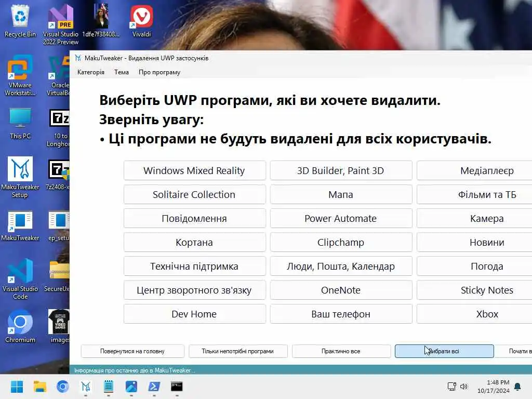Image resolution: width=532 pixels, height=399 pixels.
Task: Click the Вибрати всі button
Action: click(444, 351)
